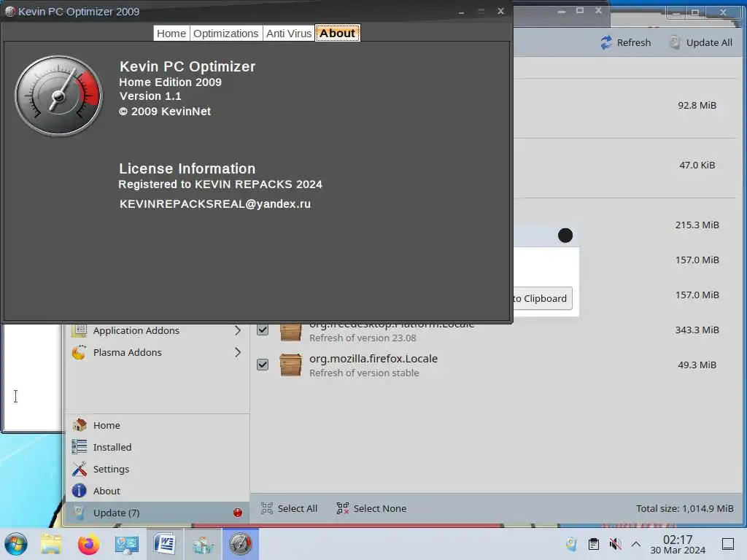The image size is (747, 560).
Task: Select the About tab in Kevin PC Optimizer
Action: point(337,34)
